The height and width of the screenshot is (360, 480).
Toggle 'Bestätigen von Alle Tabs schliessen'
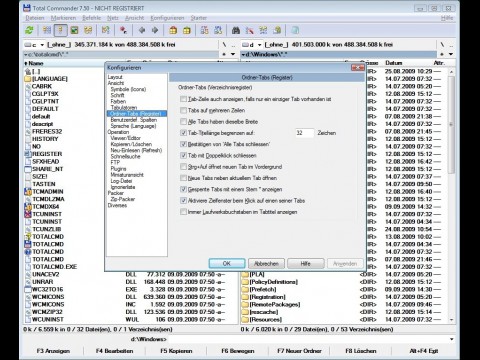point(183,144)
